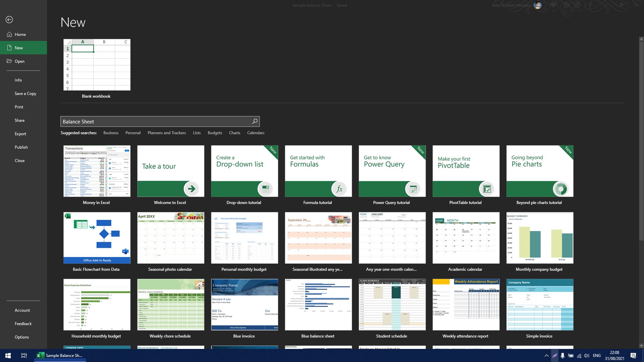
Task: Open the Blue invoice template
Action: coord(244,305)
